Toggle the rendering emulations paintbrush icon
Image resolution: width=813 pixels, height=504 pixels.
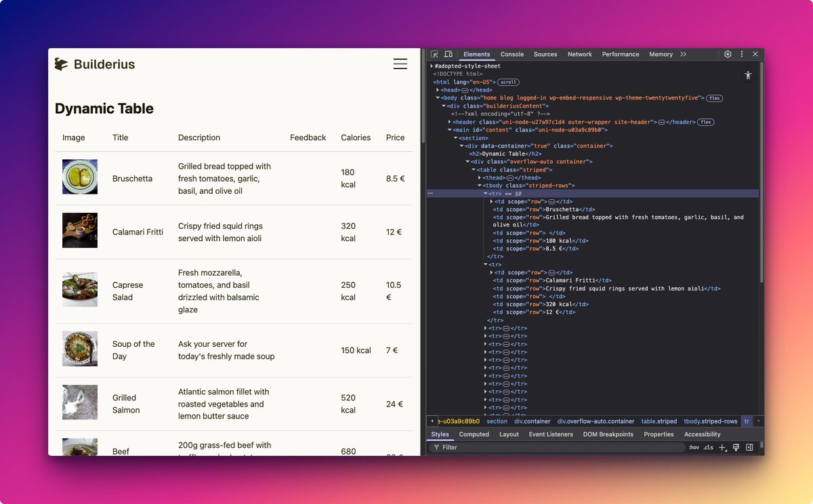(x=736, y=447)
